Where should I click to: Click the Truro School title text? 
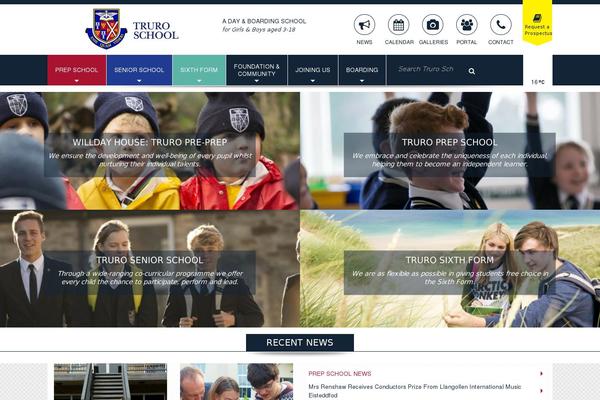[x=155, y=31]
